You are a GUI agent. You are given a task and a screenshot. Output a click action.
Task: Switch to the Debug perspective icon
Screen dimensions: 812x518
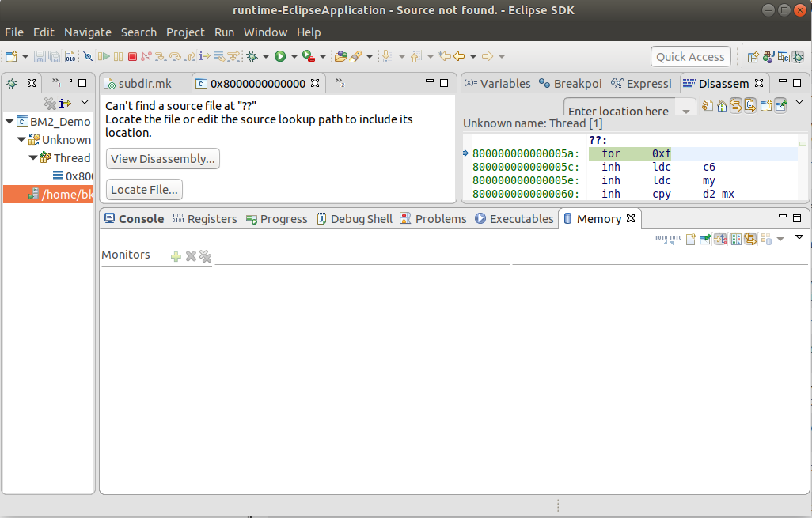click(798, 56)
